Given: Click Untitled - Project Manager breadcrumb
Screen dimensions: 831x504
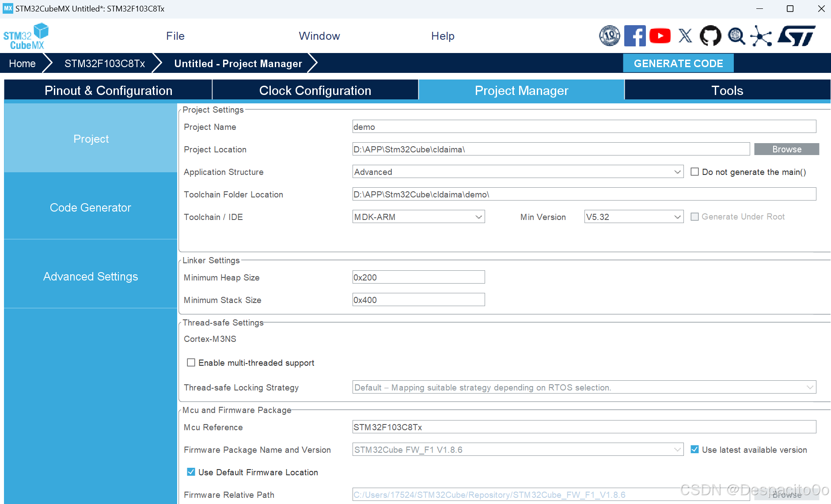Looking at the screenshot, I should click(238, 64).
